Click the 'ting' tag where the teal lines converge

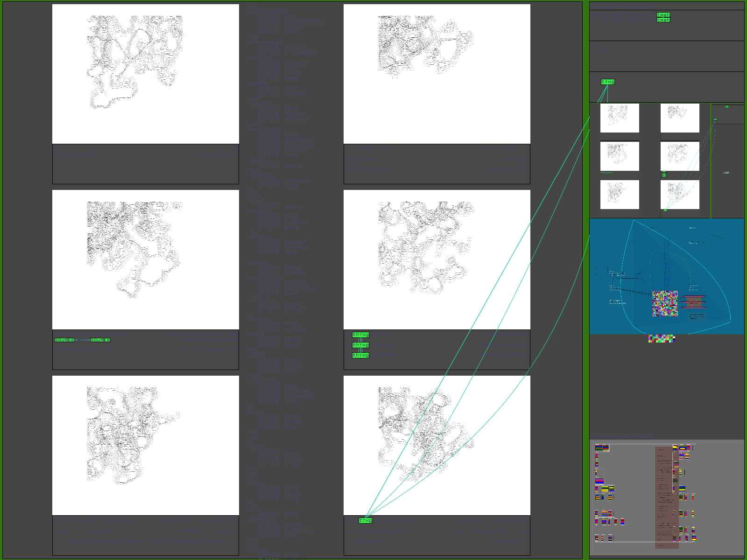pyautogui.click(x=365, y=520)
